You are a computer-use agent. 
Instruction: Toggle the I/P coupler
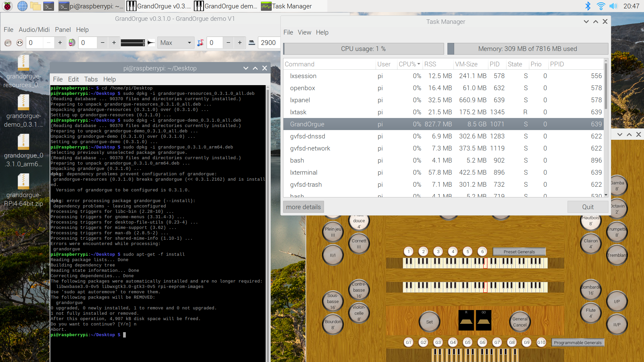click(617, 301)
